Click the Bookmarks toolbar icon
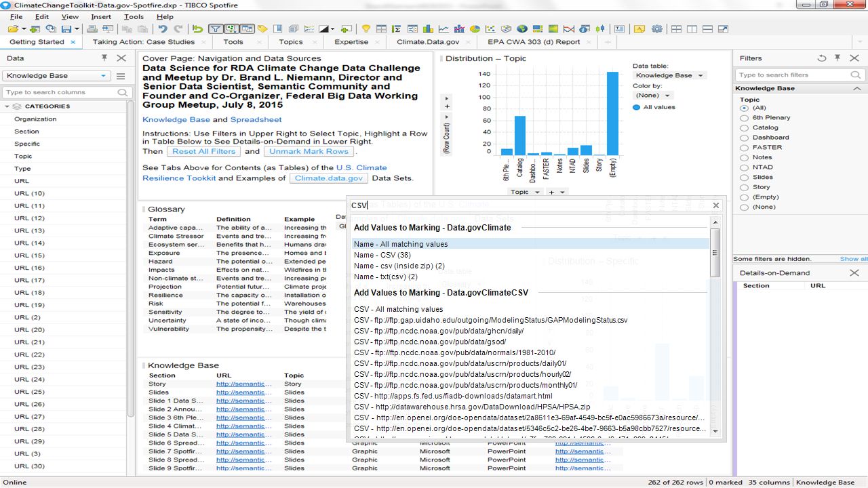Viewport: 868px width, 488px height. tap(278, 29)
